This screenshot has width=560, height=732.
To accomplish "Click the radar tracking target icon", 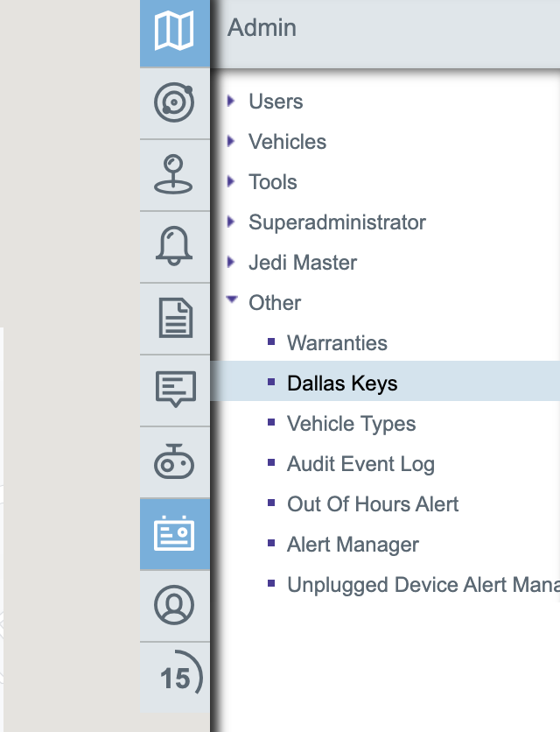I will (174, 103).
